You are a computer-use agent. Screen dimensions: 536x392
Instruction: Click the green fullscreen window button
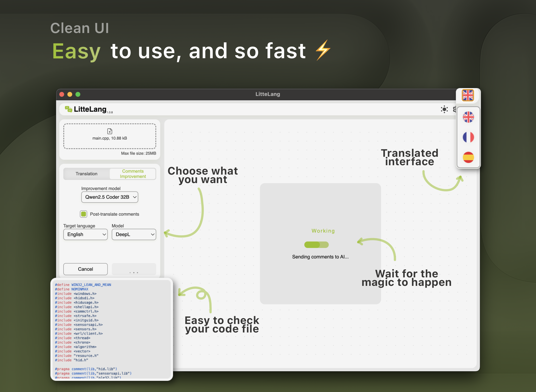[78, 94]
